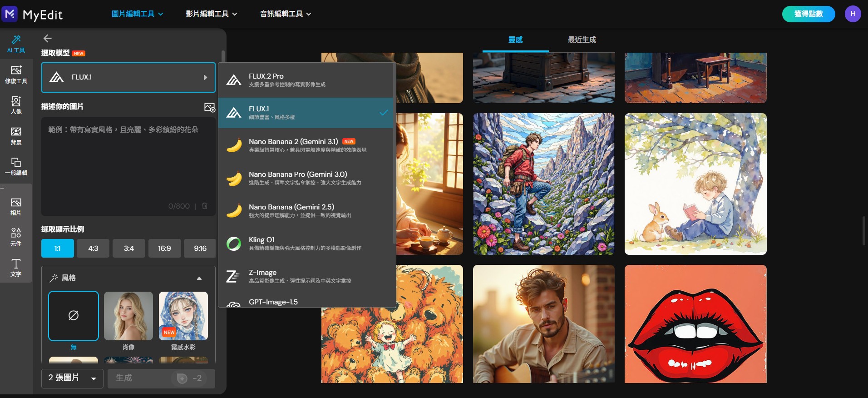Choose the 肖像 style thumbnail
The image size is (868, 398).
[128, 316]
